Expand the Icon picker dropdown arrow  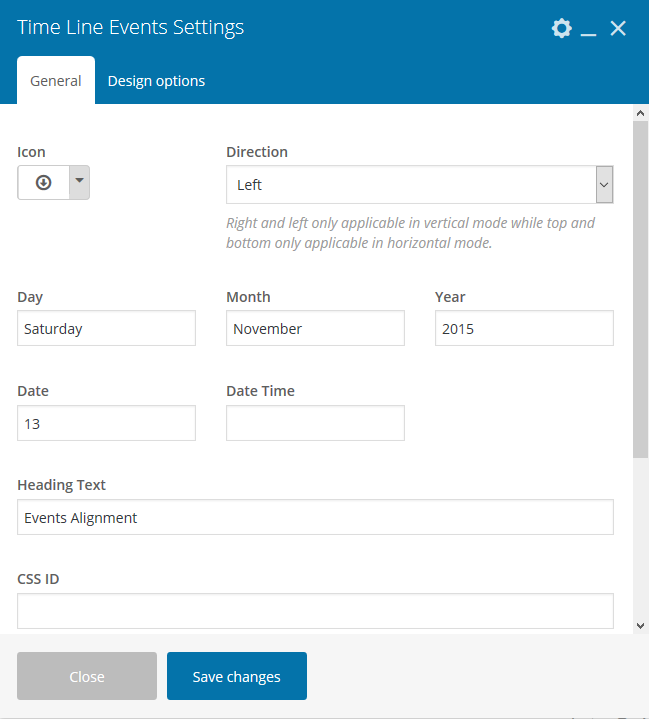tap(79, 183)
